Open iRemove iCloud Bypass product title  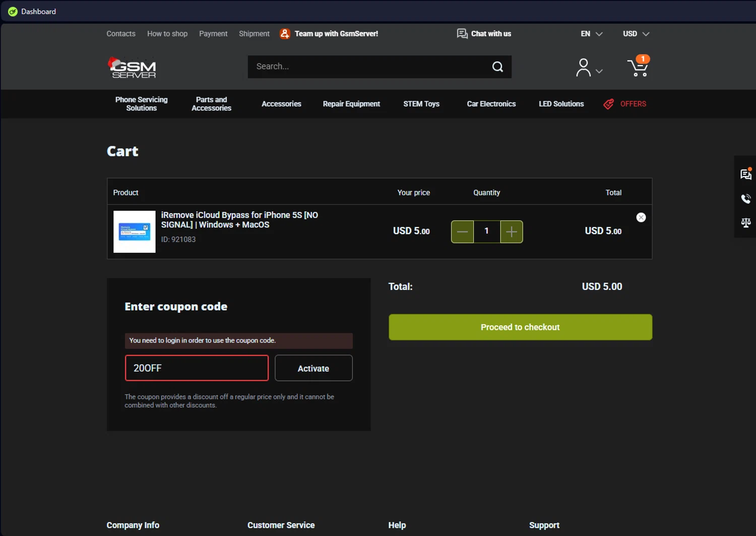[239, 220]
